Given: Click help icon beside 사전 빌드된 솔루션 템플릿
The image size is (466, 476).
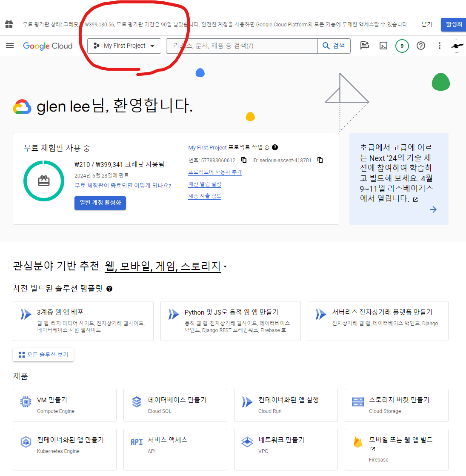Looking at the screenshot, I should tap(109, 289).
